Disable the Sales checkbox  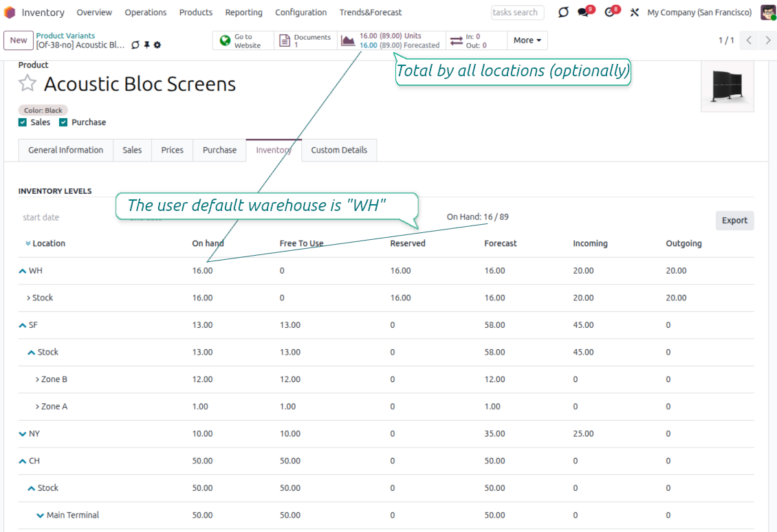(22, 122)
